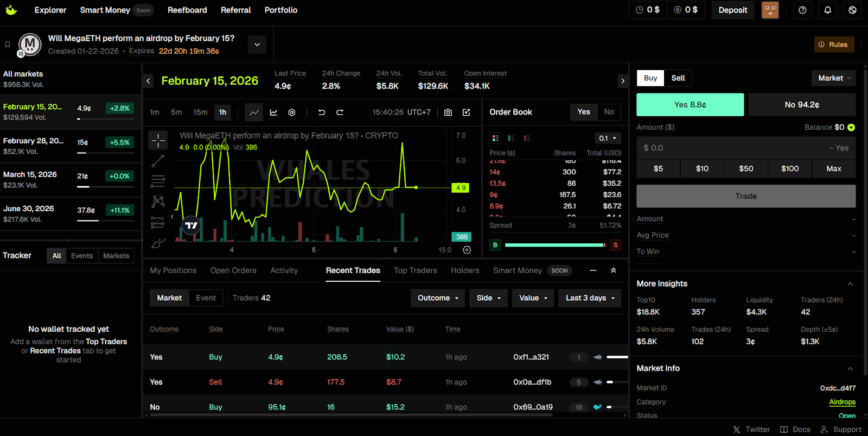Screen dimensions: 868x436
Task: Show the No side of Order Book
Action: (x=609, y=112)
